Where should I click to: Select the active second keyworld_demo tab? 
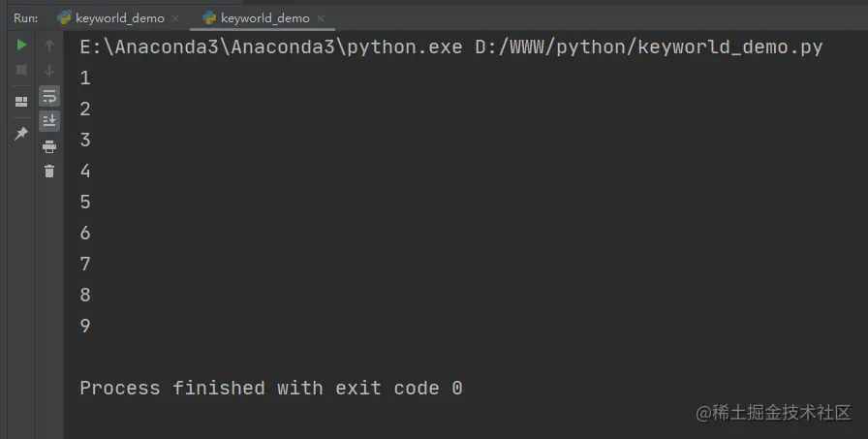[x=265, y=18]
